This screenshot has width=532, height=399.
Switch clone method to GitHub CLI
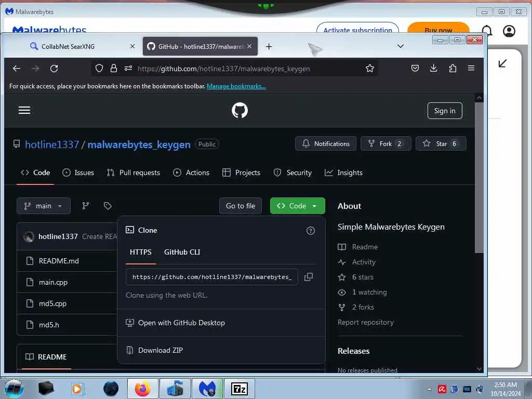(x=182, y=252)
